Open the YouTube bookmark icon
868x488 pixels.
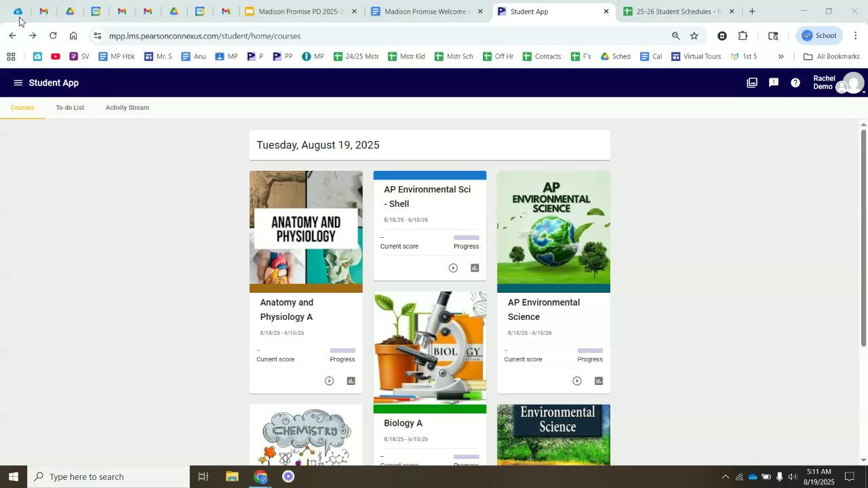[x=56, y=56]
